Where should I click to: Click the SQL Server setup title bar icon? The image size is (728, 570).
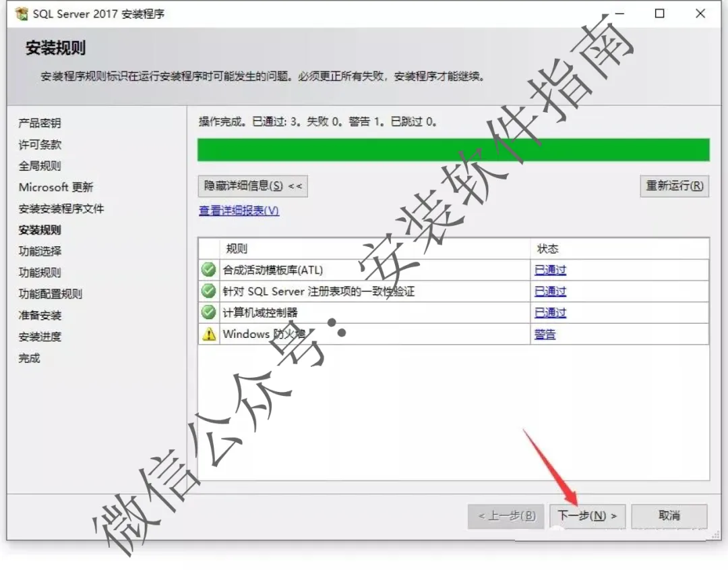21,14
